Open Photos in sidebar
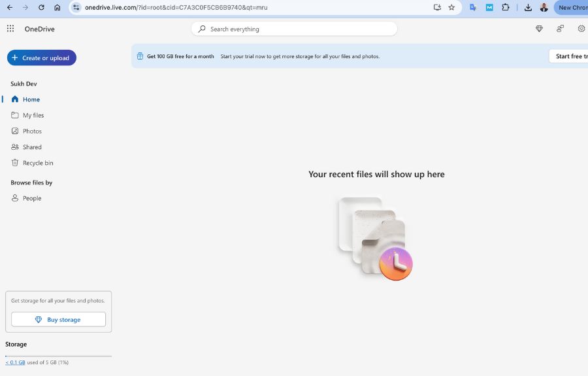This screenshot has height=376, width=588. point(32,131)
